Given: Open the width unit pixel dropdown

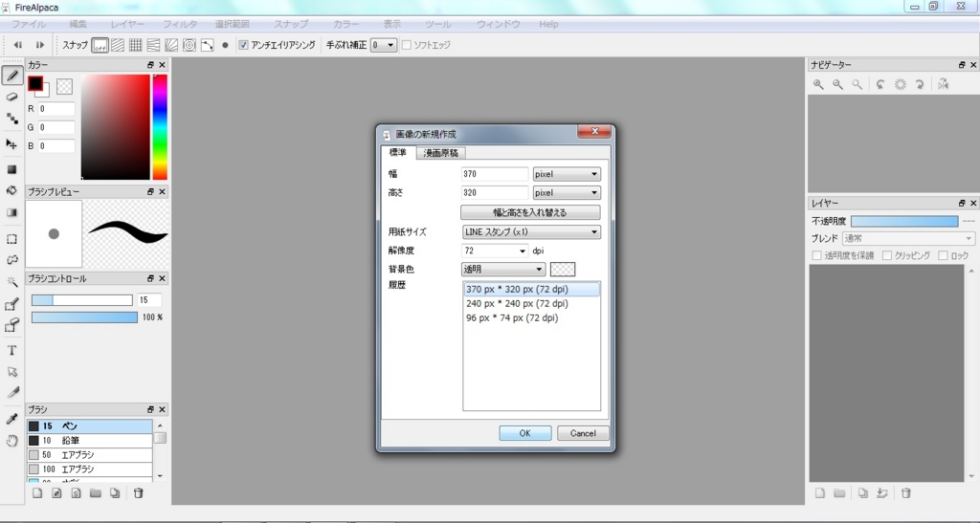Looking at the screenshot, I should point(567,174).
